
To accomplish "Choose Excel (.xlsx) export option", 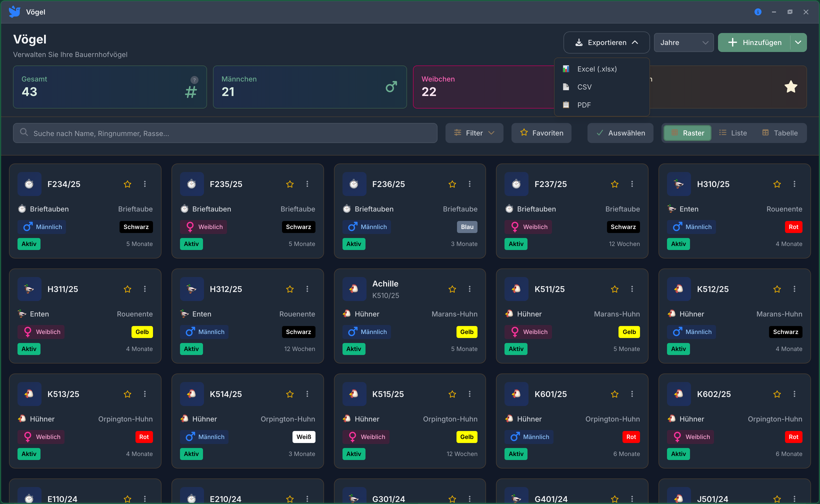I will point(602,69).
